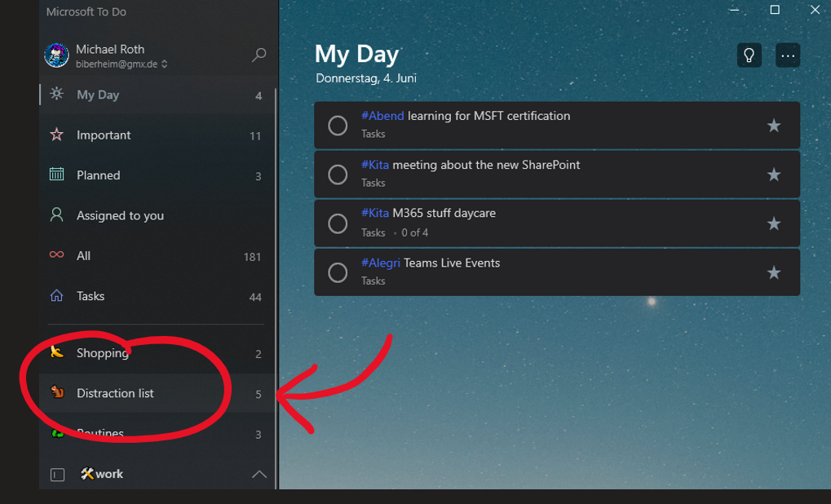Viewport: 831px width, 504px height.
Task: Click the sidebar vertical scrollbar
Action: (276, 289)
